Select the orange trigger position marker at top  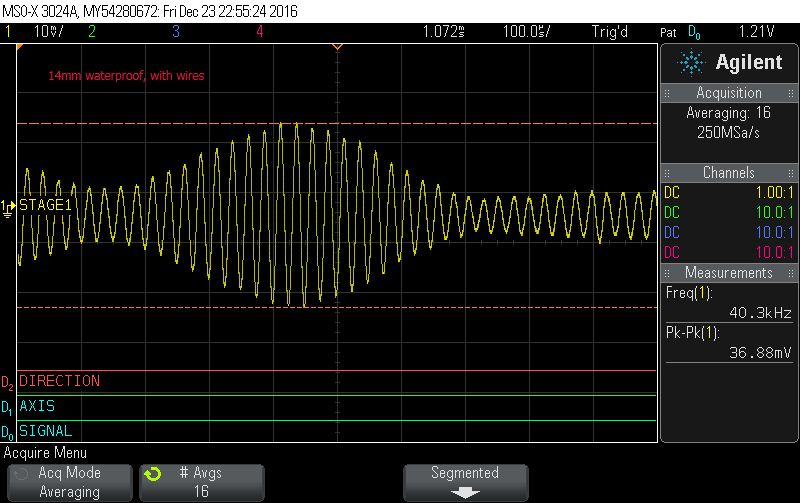337,47
